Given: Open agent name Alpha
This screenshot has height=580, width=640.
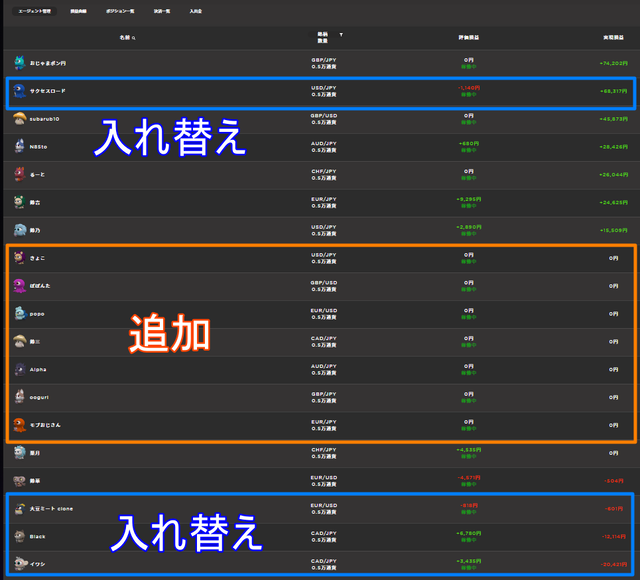Looking at the screenshot, I should click(x=38, y=369).
